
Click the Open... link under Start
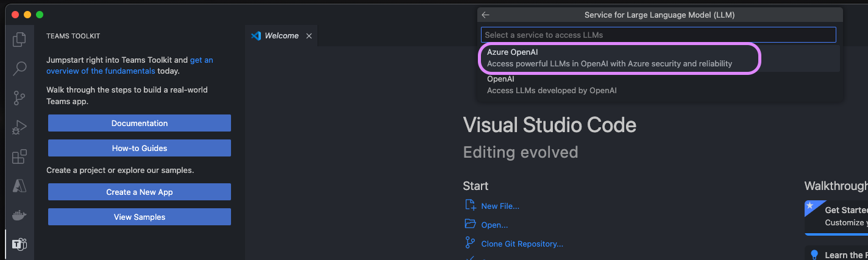[494, 225]
